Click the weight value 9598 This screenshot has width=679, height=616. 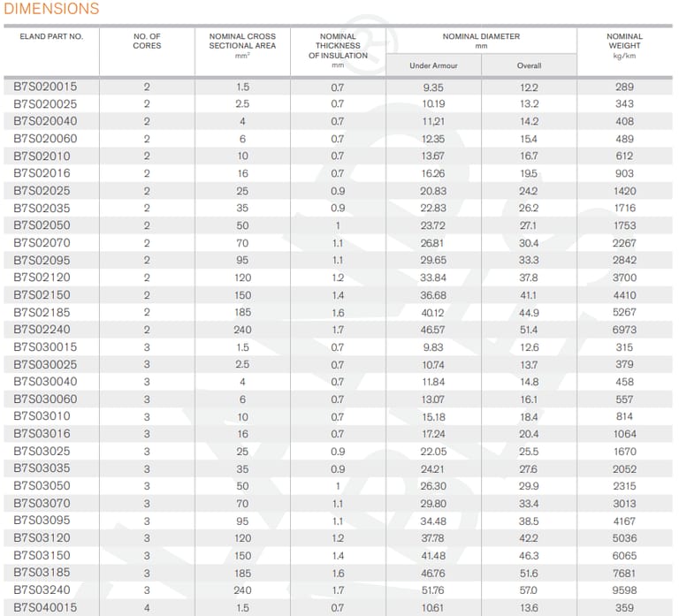point(624,590)
